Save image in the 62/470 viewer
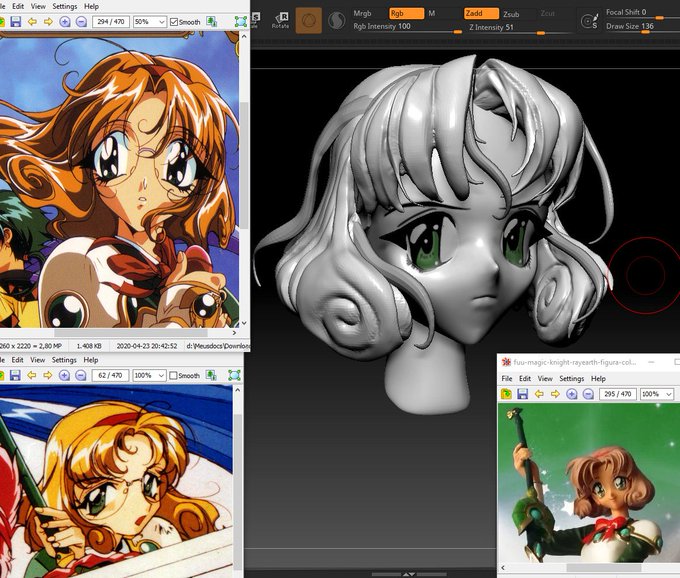Image resolution: width=680 pixels, height=578 pixels. click(15, 375)
